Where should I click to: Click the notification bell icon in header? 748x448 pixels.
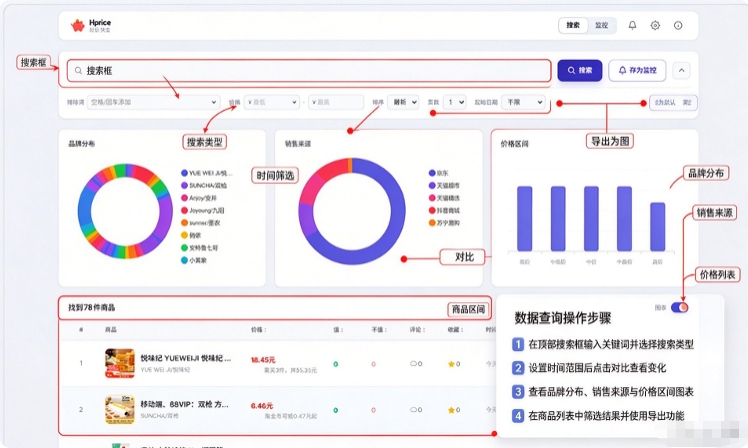pos(632,25)
